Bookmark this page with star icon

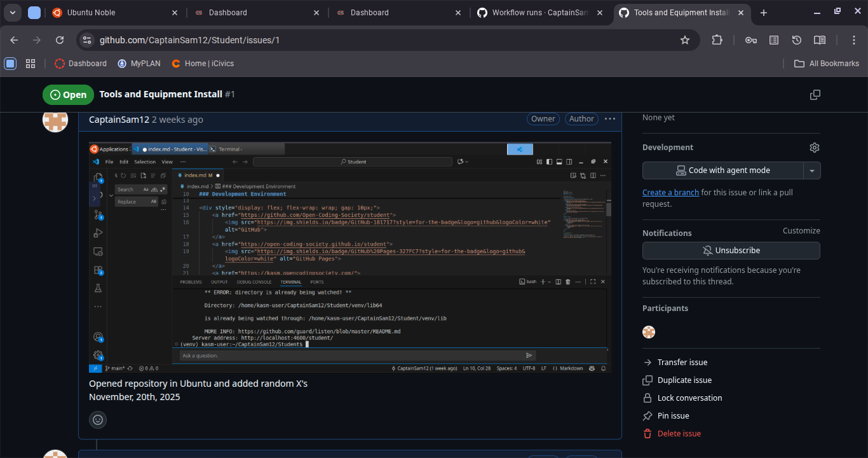[x=685, y=40]
